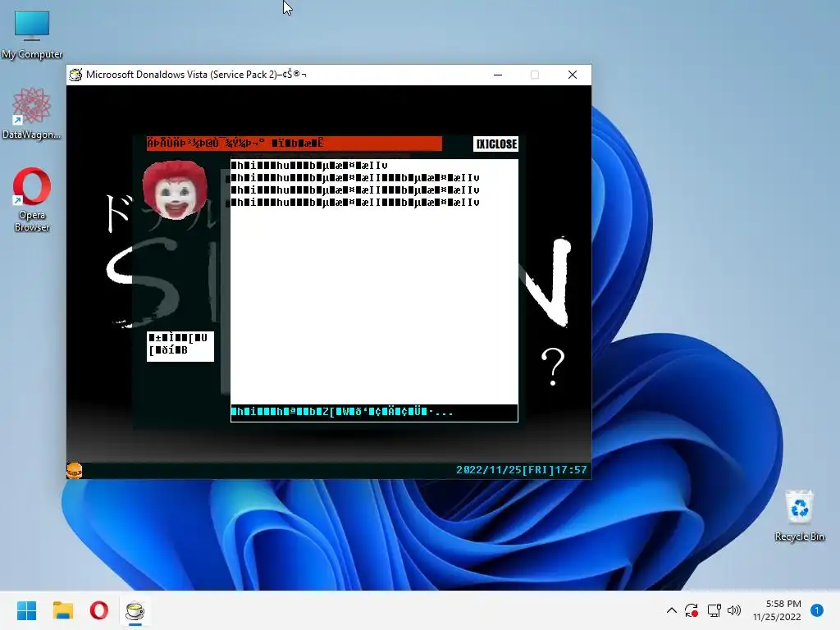Image resolution: width=840 pixels, height=630 pixels.
Task: Click the sync update tray icon
Action: coord(692,610)
